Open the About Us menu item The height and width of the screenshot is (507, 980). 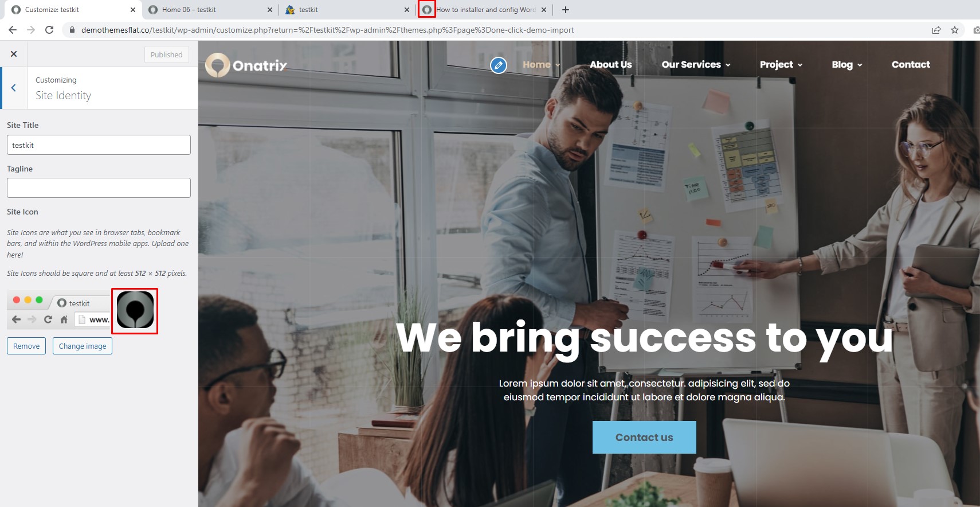point(611,65)
